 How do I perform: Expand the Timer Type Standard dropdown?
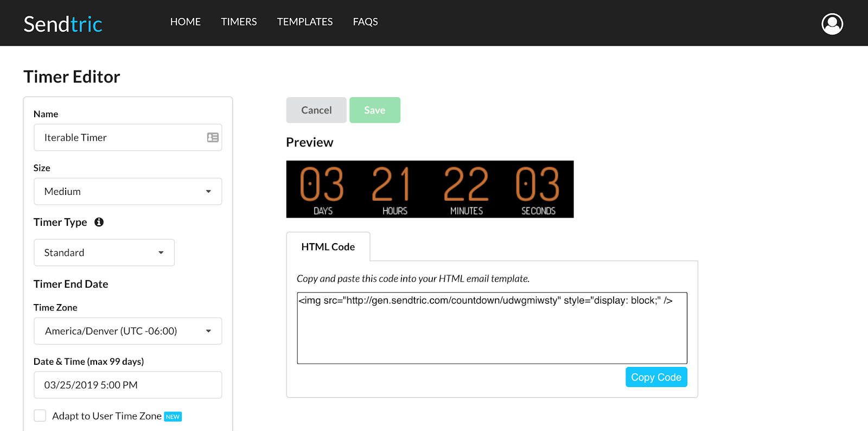(x=104, y=253)
